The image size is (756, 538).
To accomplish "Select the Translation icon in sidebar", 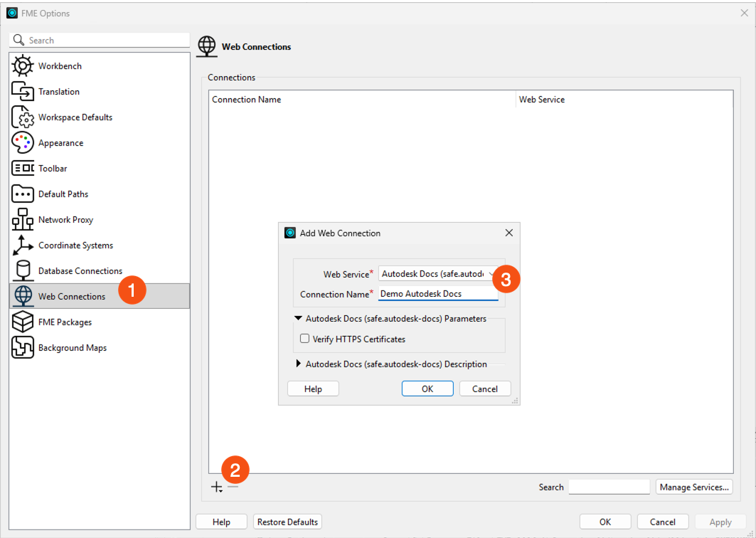I will pos(23,92).
